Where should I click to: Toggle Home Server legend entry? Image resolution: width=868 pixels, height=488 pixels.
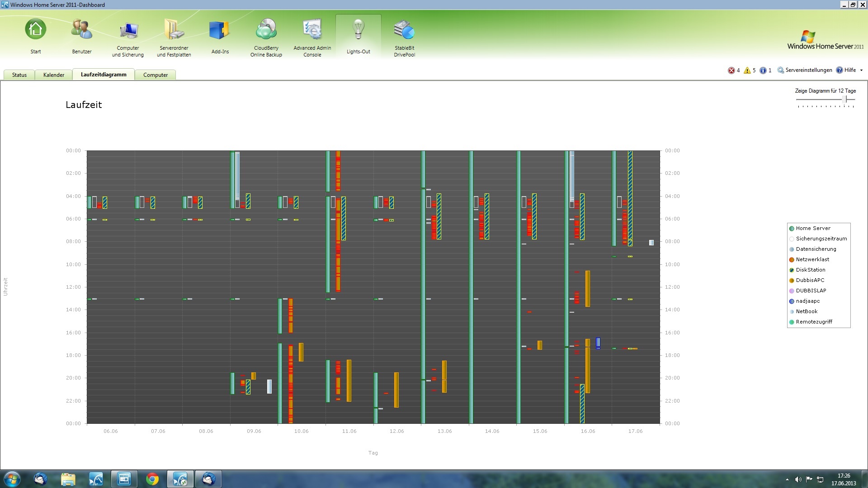tap(812, 228)
